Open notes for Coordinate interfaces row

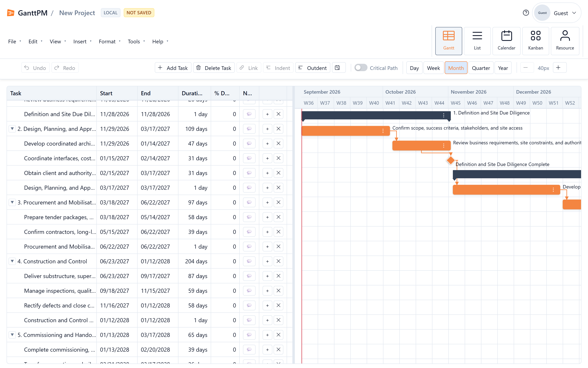click(249, 158)
